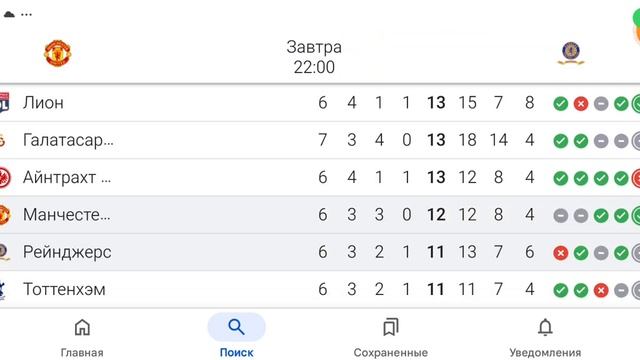Select the Галатасарай team row
This screenshot has width=640, height=360.
(320, 140)
